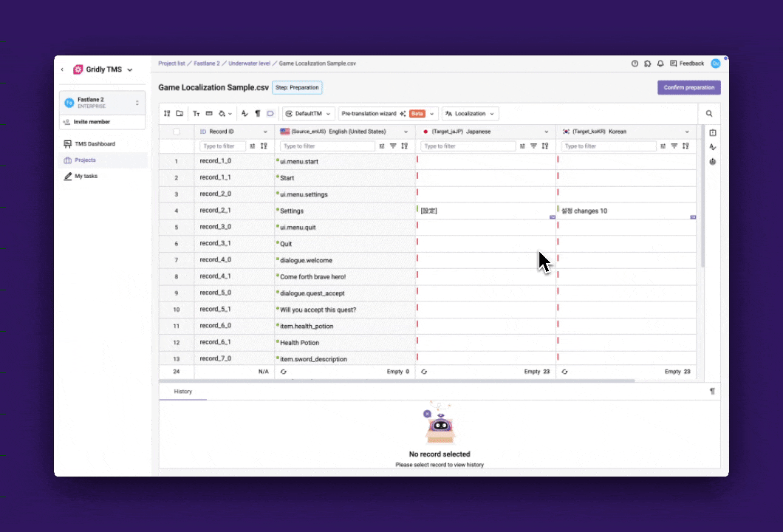Click the Underwater level breadcrumb link
Image resolution: width=783 pixels, height=532 pixels.
coord(249,64)
